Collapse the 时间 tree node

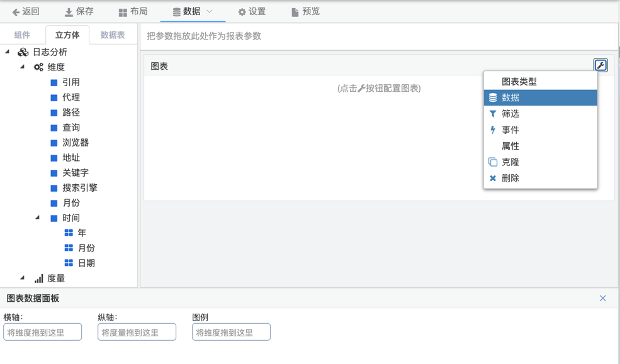38,218
